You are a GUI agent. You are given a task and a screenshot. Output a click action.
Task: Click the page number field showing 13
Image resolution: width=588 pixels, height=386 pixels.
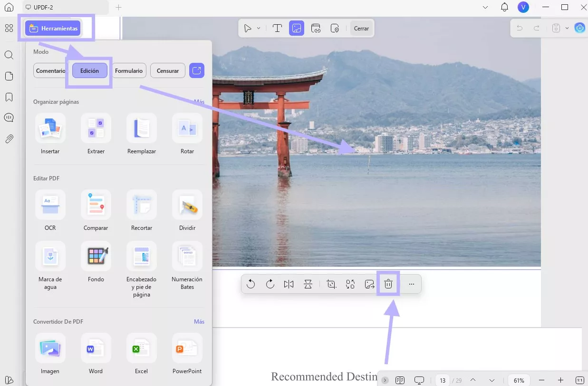pos(443,380)
